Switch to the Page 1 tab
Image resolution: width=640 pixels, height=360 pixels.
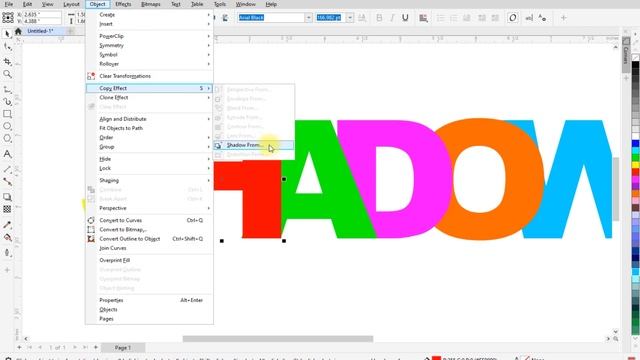(x=122, y=348)
